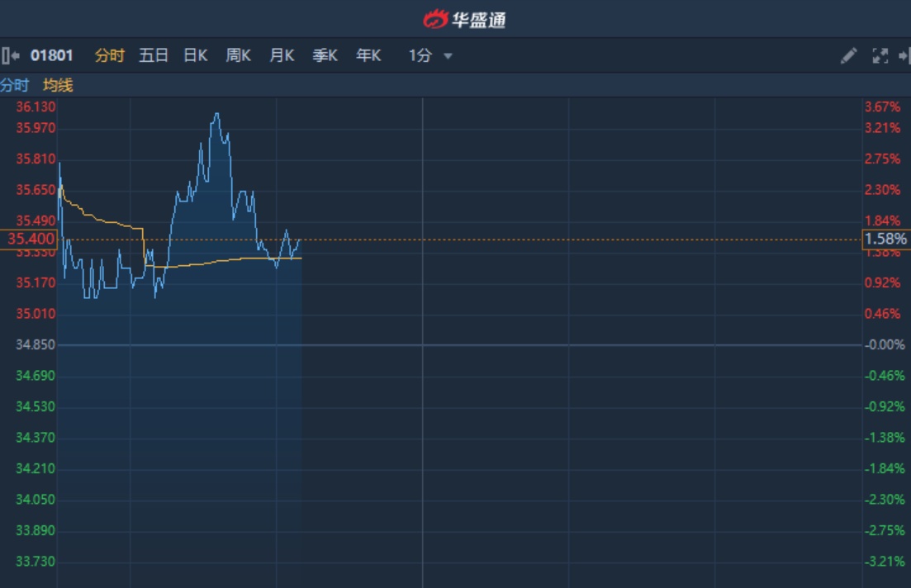Click the 华盛通 logo
Image resolution: width=911 pixels, height=588 pixels.
(x=464, y=19)
